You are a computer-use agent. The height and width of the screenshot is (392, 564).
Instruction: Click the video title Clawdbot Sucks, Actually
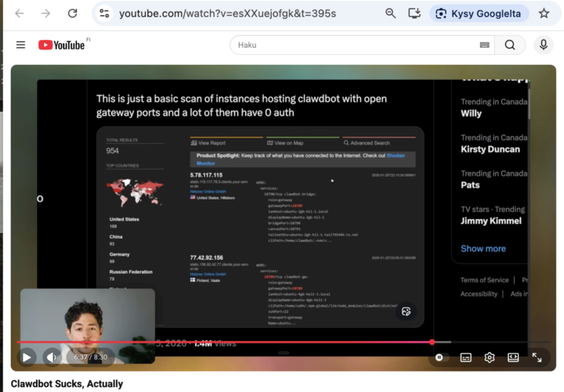(67, 383)
